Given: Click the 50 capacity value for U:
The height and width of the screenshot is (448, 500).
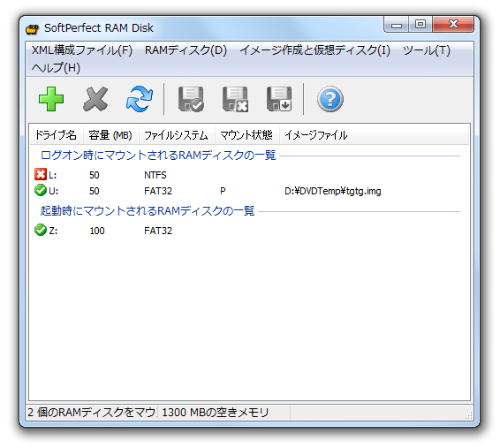Looking at the screenshot, I should point(94,191).
